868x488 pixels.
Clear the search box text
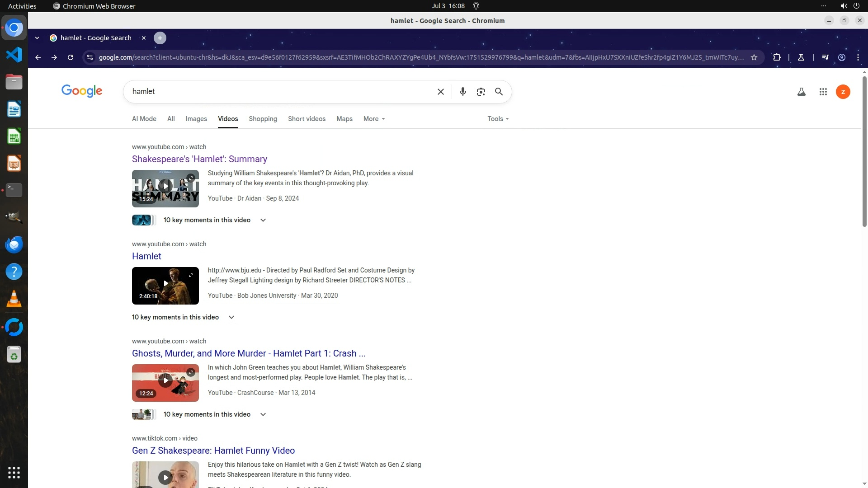pos(440,92)
